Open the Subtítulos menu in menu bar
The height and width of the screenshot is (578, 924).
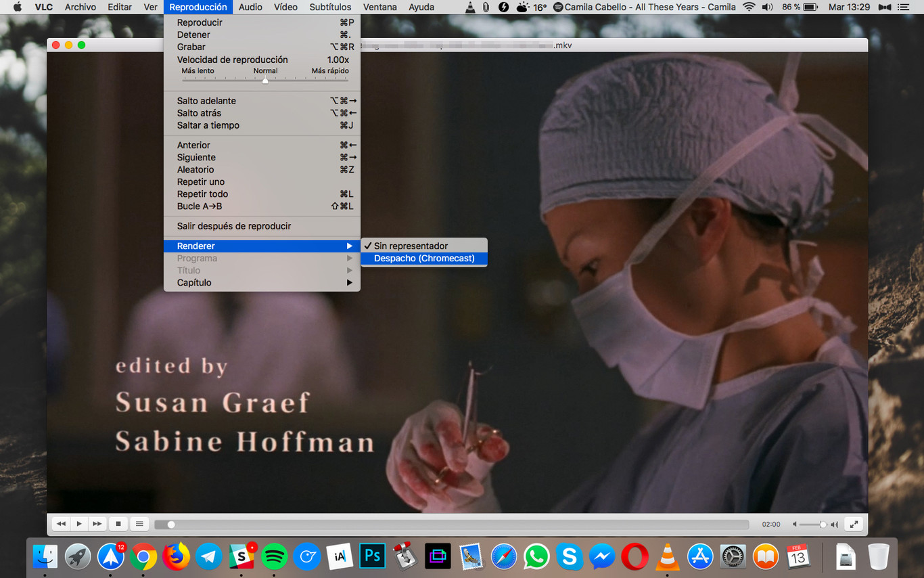pyautogui.click(x=330, y=7)
